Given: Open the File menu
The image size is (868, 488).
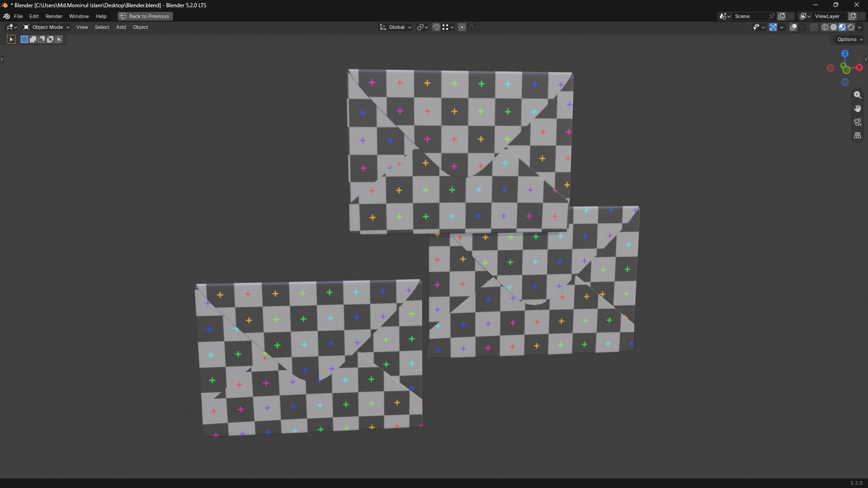Looking at the screenshot, I should pos(18,16).
